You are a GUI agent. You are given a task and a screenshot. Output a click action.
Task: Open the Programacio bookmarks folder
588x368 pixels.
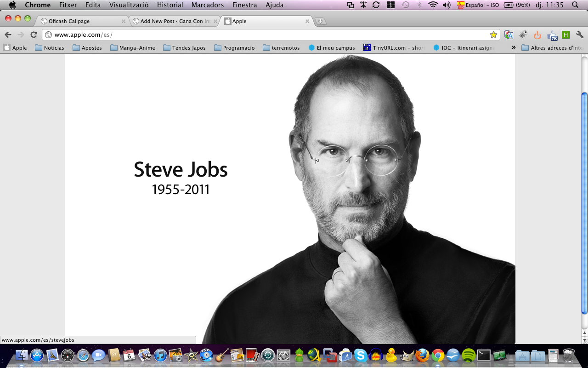(x=234, y=48)
